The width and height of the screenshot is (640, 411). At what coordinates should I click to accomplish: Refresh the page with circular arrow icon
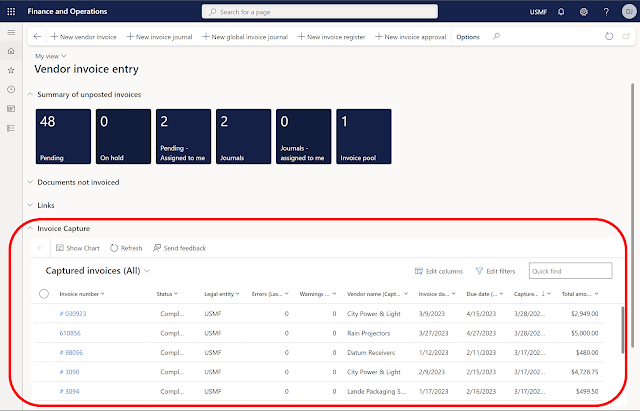tap(609, 36)
